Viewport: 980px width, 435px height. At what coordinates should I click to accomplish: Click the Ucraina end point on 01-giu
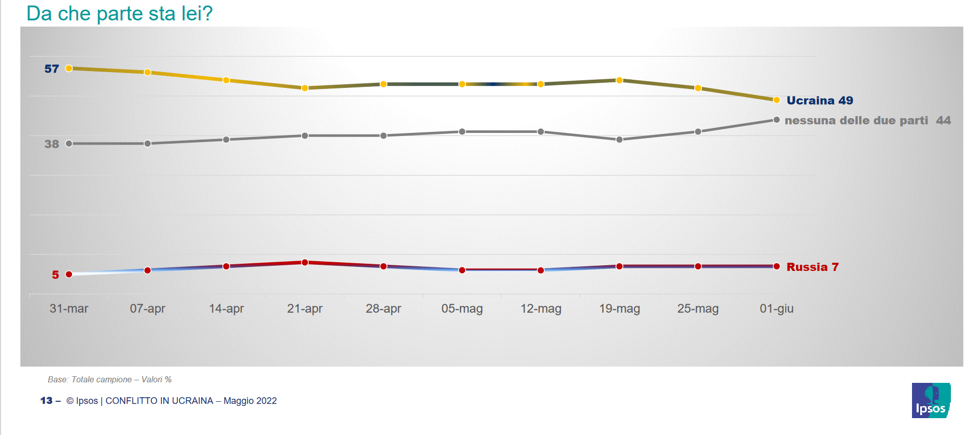(x=776, y=100)
